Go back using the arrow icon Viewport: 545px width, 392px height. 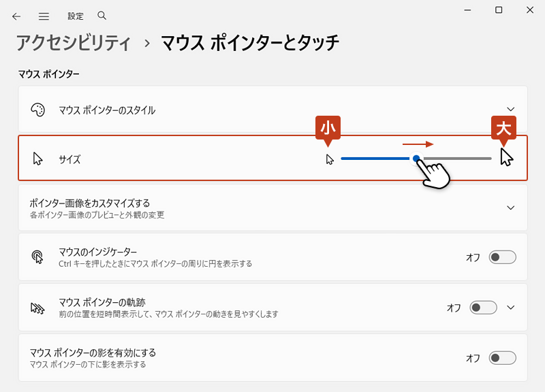[16, 16]
